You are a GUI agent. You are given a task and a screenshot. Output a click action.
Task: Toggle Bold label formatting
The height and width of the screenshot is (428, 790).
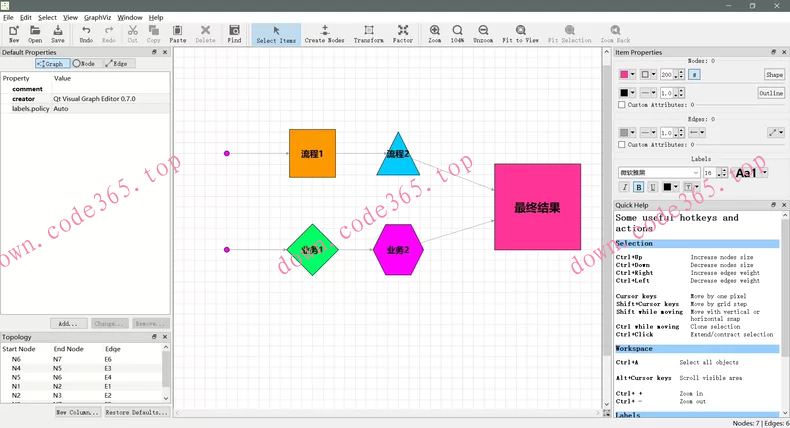point(639,187)
